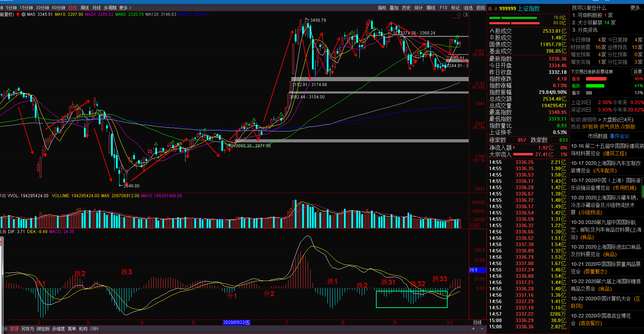This screenshot has width=644, height=334.
Task: Select the 月线 monthly chart tab
Action: (97, 8)
